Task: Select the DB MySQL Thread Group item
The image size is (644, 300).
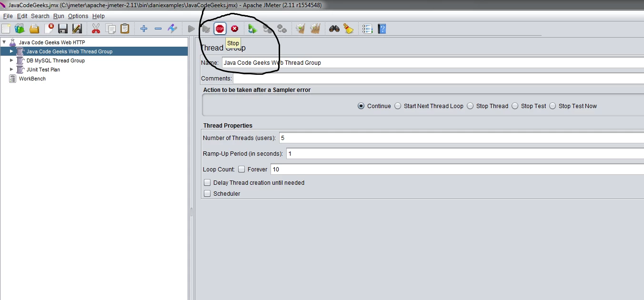Action: 55,60
